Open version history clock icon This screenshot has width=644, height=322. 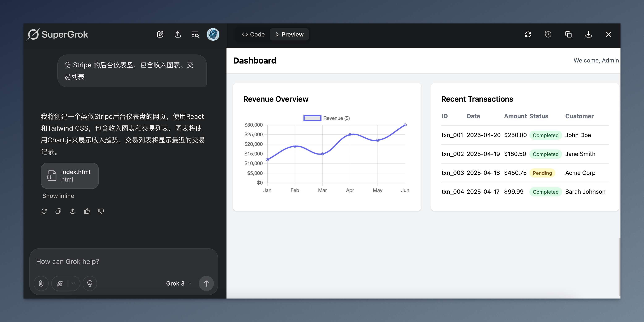pyautogui.click(x=548, y=34)
